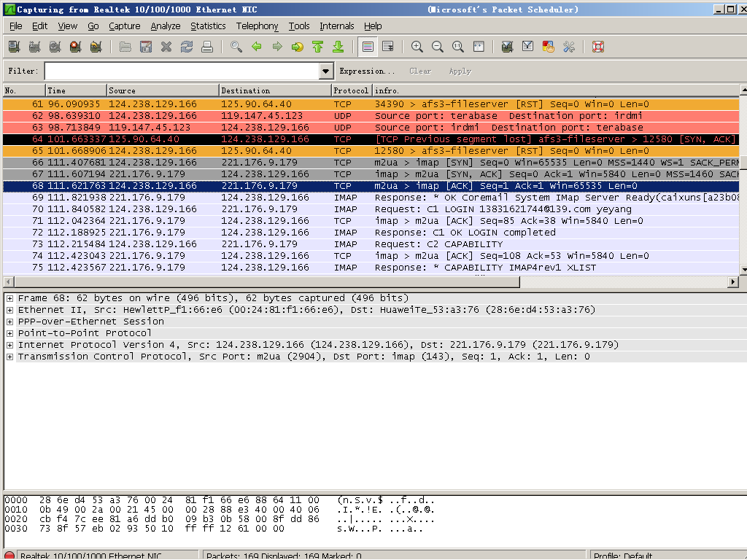
Task: Expand the Ethernet II details
Action: pos(9,310)
